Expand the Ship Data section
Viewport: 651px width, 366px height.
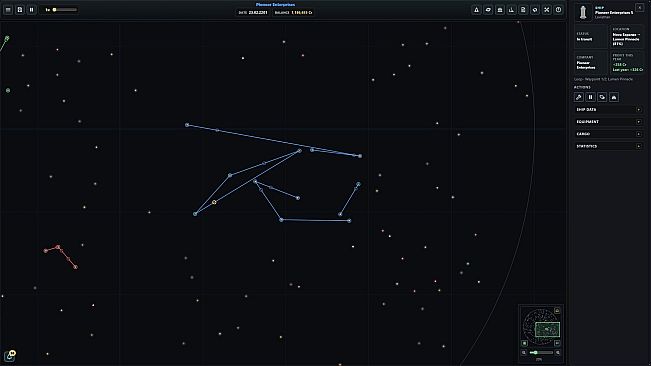(609, 110)
